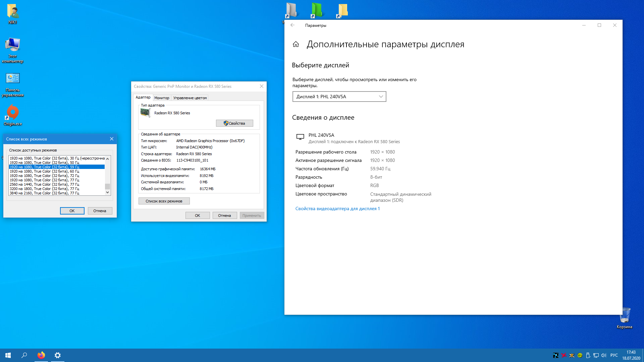
Task: Select the 1920 на 1080 60 Гц mode
Action: pos(44,171)
